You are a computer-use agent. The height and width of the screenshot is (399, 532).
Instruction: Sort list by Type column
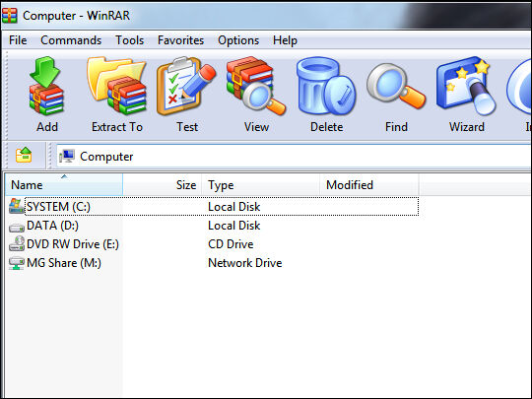(x=260, y=184)
